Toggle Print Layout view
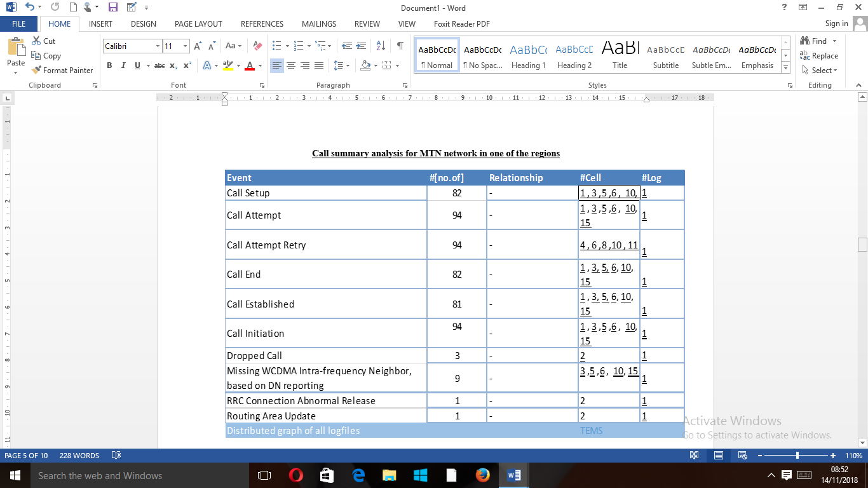The image size is (868, 488). [719, 456]
